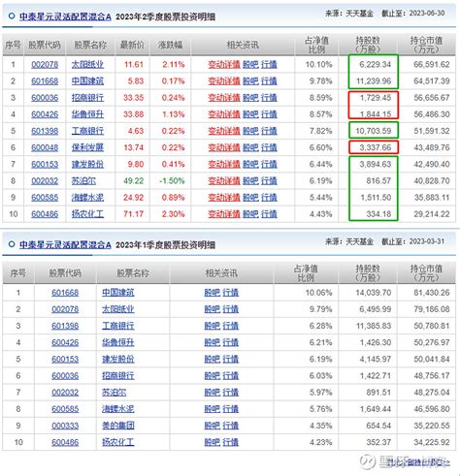Image resolution: width=460 pixels, height=476 pixels.
Task: Open stock code 600426 in Q2 table
Action: tap(45, 114)
